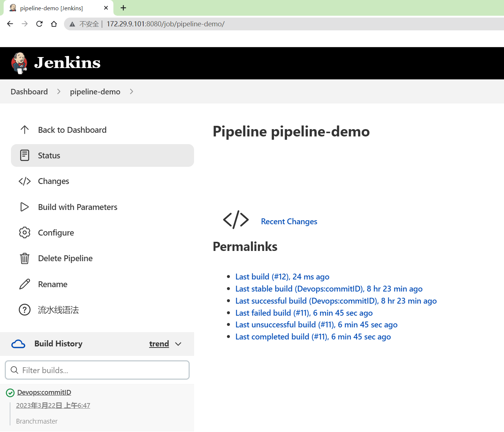Click the 2023年3月22日 上午6:47 build timestamp

pos(53,405)
